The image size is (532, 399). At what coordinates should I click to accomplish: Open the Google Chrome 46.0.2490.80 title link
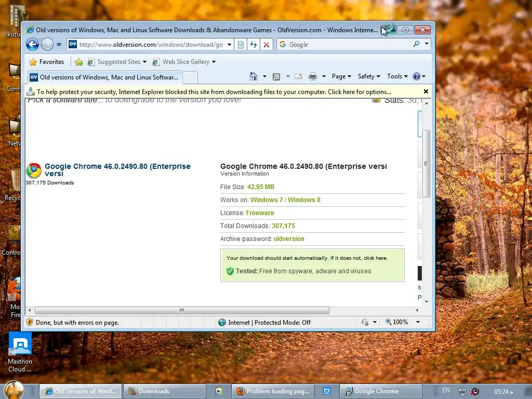coord(117,170)
